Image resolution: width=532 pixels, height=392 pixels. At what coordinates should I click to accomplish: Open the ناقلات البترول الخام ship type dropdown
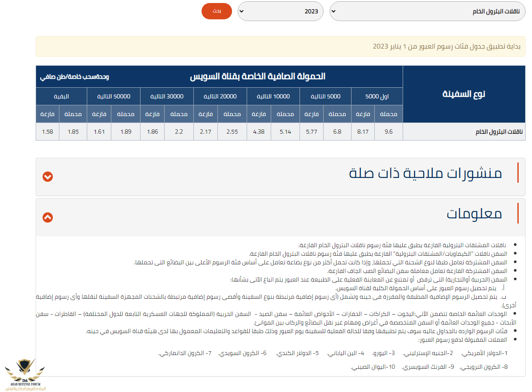(427, 11)
